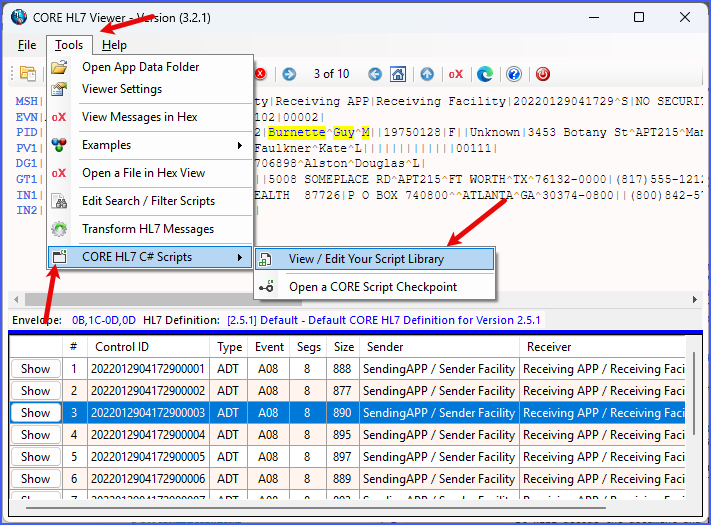This screenshot has width=711, height=525.
Task: Click the Segs column header
Action: coord(309,347)
